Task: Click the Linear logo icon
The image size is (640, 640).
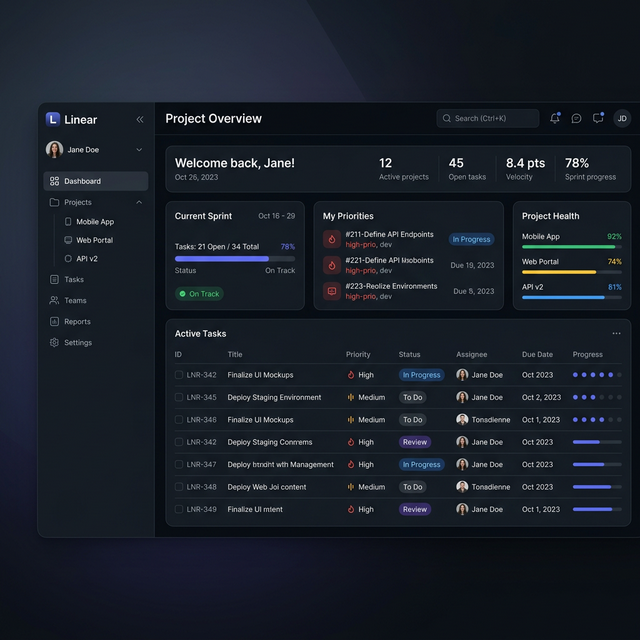Action: click(53, 119)
